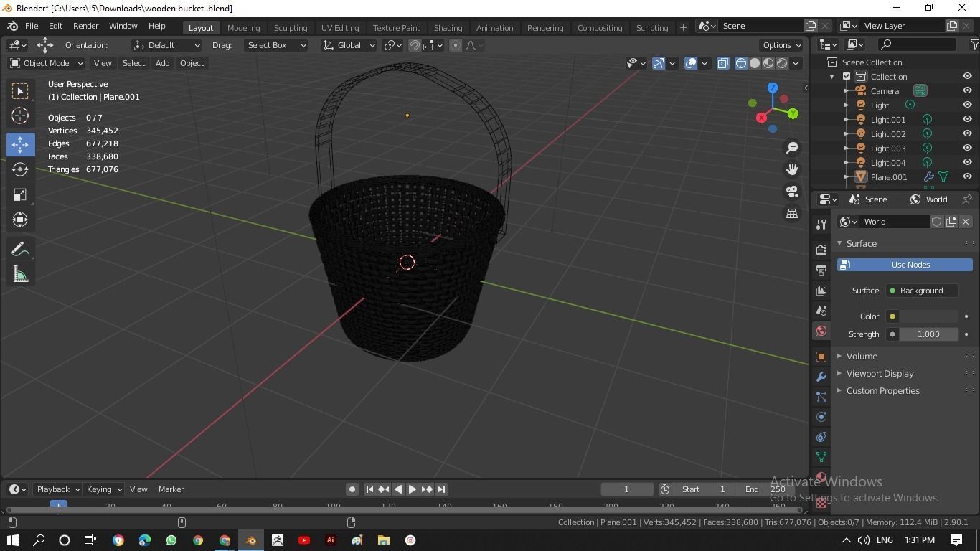Click the pan view hand icon
Image resolution: width=980 pixels, height=551 pixels.
click(x=792, y=169)
